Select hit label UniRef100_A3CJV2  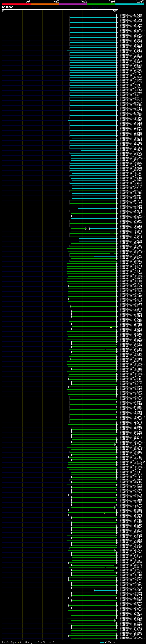click(x=131, y=256)
